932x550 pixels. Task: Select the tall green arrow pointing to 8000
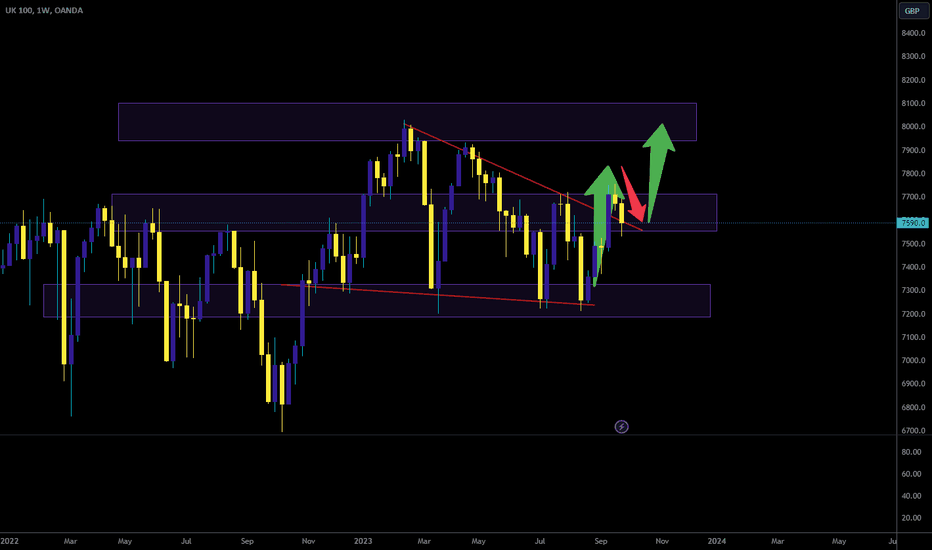(658, 173)
